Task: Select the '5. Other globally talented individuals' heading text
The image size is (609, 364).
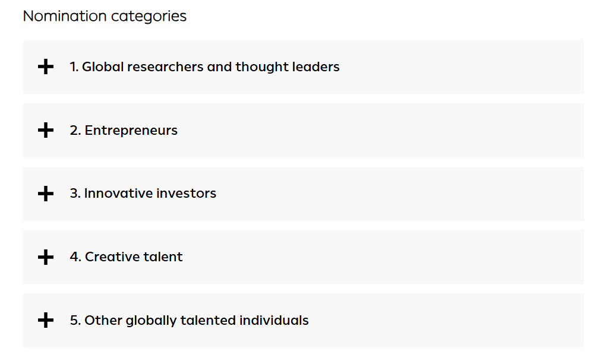Action: tap(189, 321)
